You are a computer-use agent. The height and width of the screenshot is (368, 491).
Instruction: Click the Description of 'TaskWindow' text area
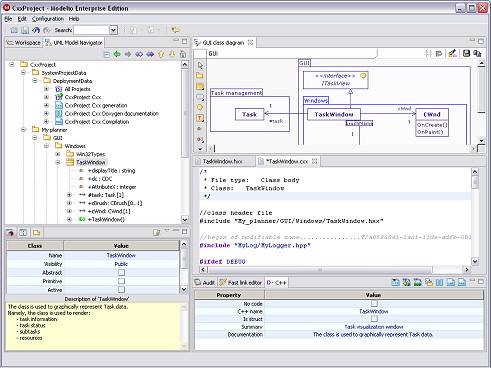[x=93, y=326]
